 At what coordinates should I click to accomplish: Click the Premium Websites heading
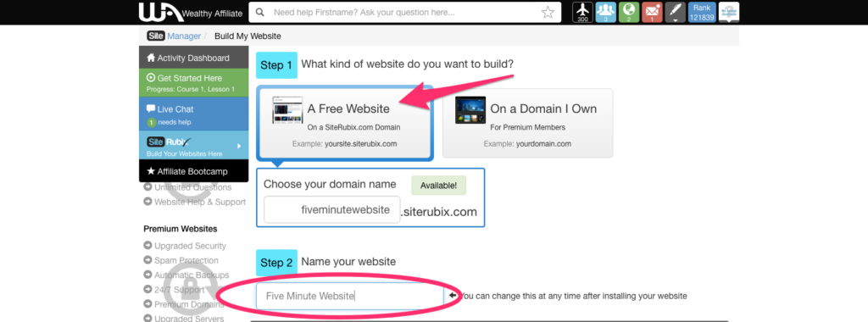click(181, 229)
